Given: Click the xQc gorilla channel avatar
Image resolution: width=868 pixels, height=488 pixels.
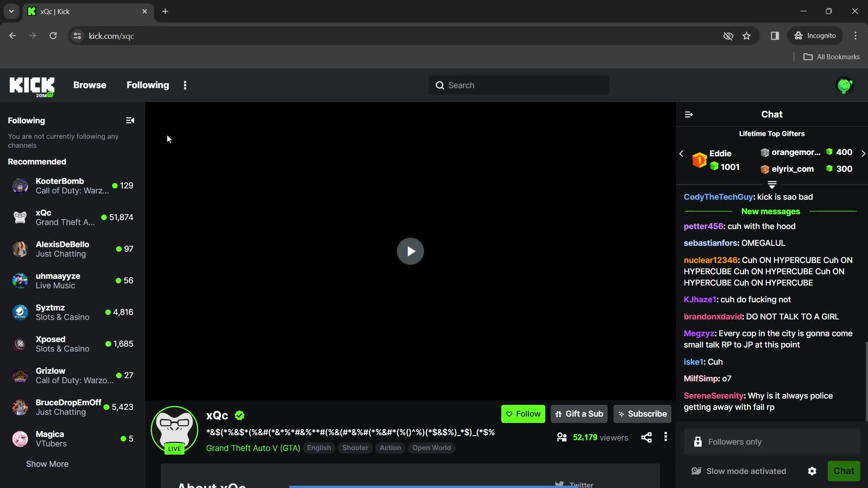Looking at the screenshot, I should [175, 430].
